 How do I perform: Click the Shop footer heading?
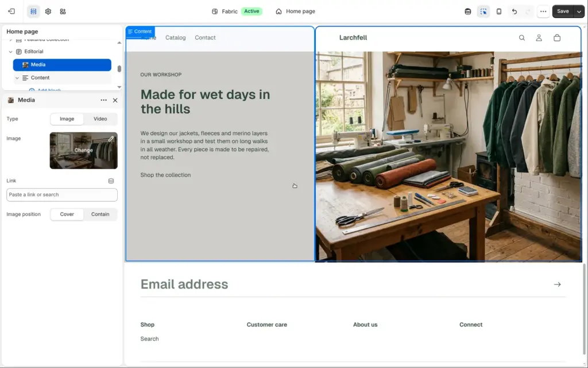coord(148,325)
